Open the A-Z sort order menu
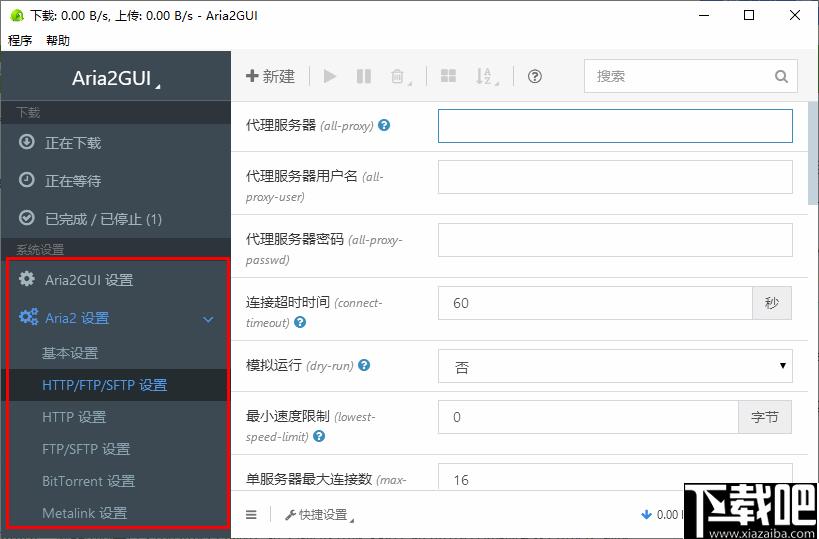 [485, 77]
